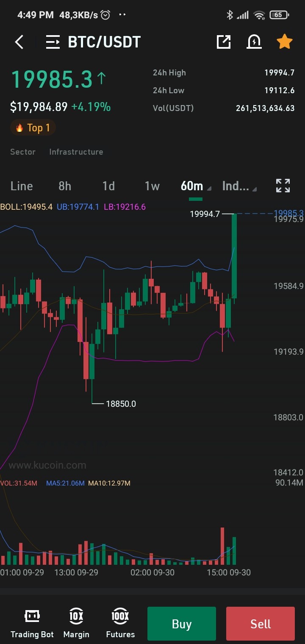The height and width of the screenshot is (644, 305).
Task: Tap the share chart icon
Action: pos(224,42)
